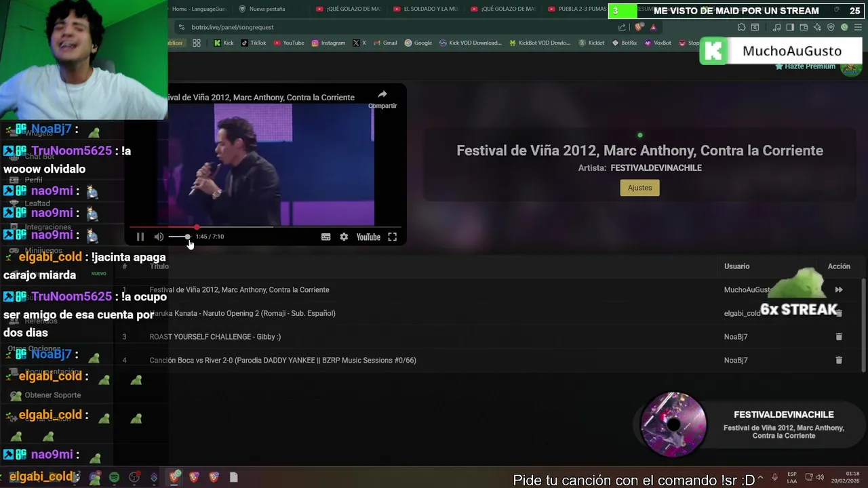Open the Brave Shields lion icon
Image resolution: width=868 pixels, height=488 pixels.
[x=639, y=27]
